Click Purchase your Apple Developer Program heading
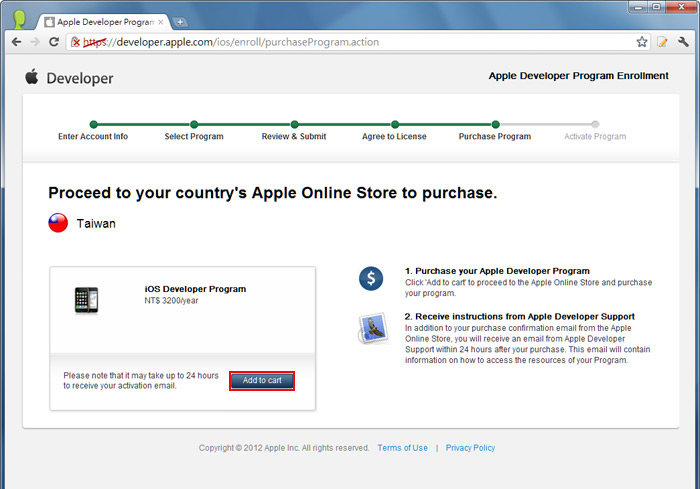This screenshot has height=489, width=700. tap(497, 271)
